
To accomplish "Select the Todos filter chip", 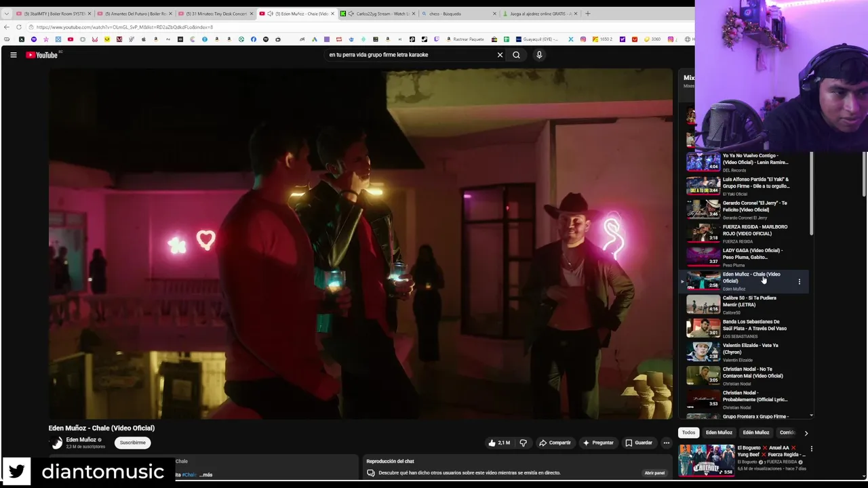I will click(x=688, y=432).
